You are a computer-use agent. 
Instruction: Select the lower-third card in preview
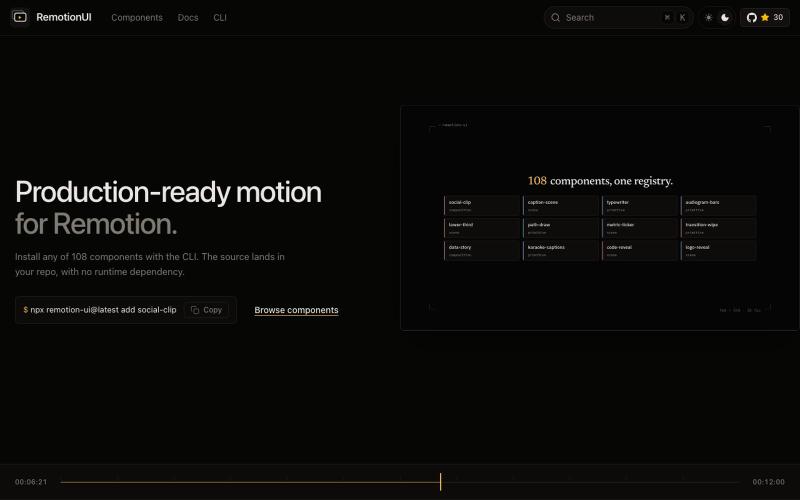click(x=482, y=228)
